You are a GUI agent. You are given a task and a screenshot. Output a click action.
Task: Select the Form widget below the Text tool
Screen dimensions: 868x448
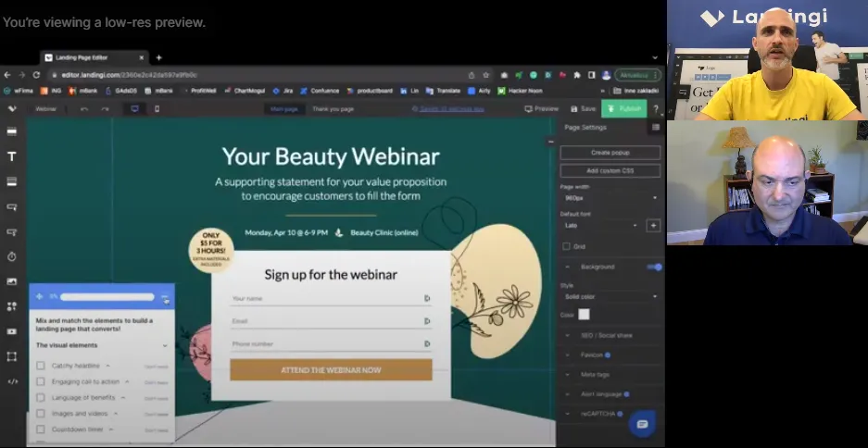pyautogui.click(x=12, y=182)
